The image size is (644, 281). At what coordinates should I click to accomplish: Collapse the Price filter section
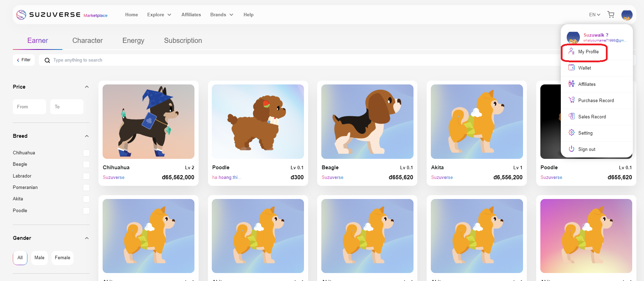(87, 87)
